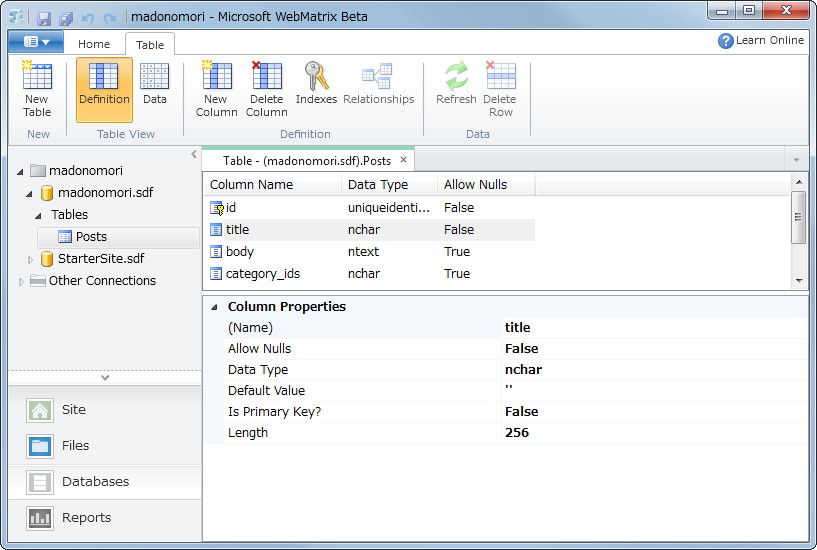Click the ntext data type cell
817x550 pixels.
click(x=363, y=252)
